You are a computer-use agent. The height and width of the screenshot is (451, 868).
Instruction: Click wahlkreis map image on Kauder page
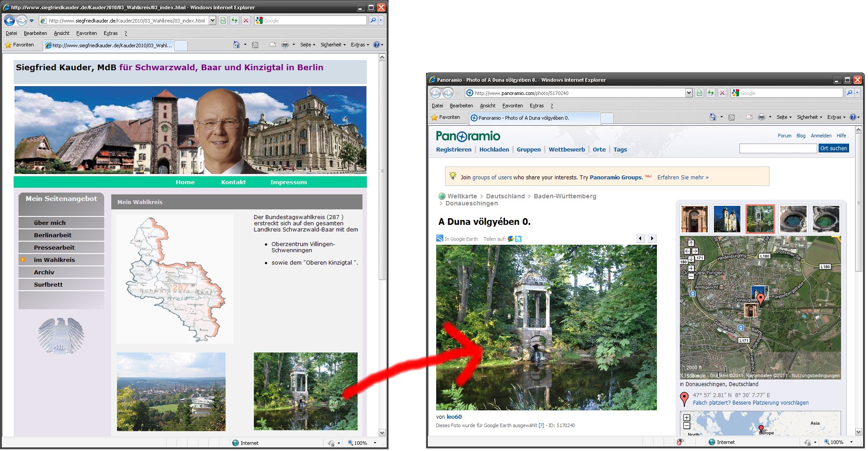[x=174, y=279]
